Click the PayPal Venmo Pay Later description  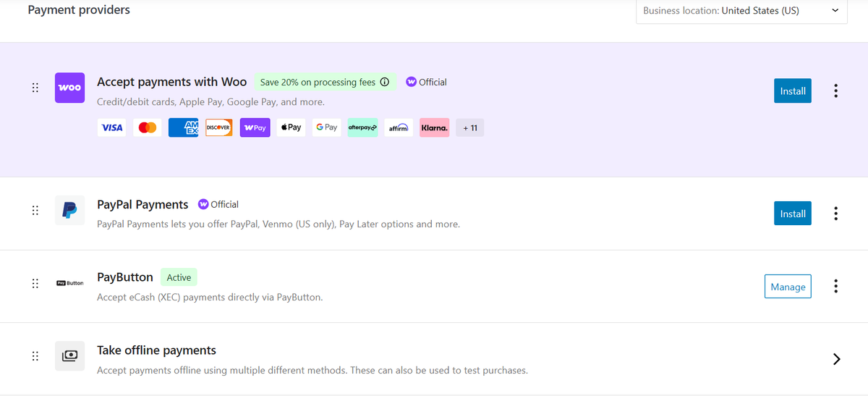tap(278, 224)
